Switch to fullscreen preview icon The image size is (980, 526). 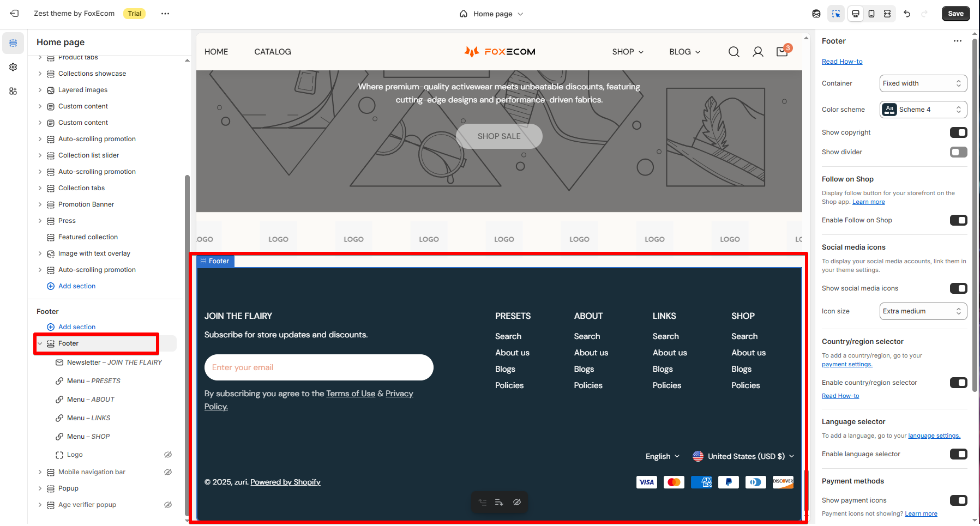click(887, 14)
